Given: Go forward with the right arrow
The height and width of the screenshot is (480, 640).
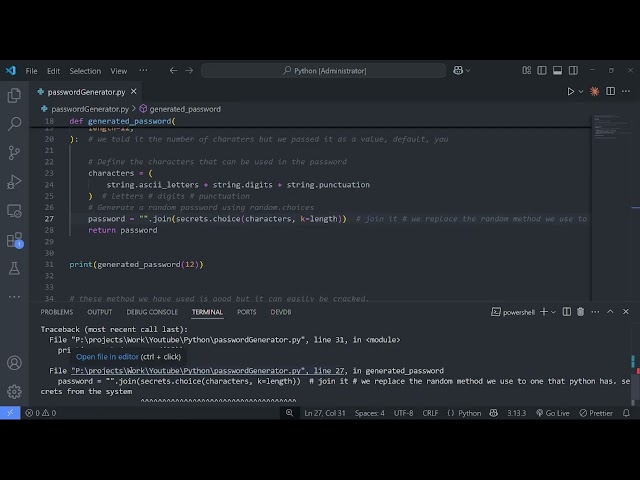Looking at the screenshot, I should tap(189, 71).
